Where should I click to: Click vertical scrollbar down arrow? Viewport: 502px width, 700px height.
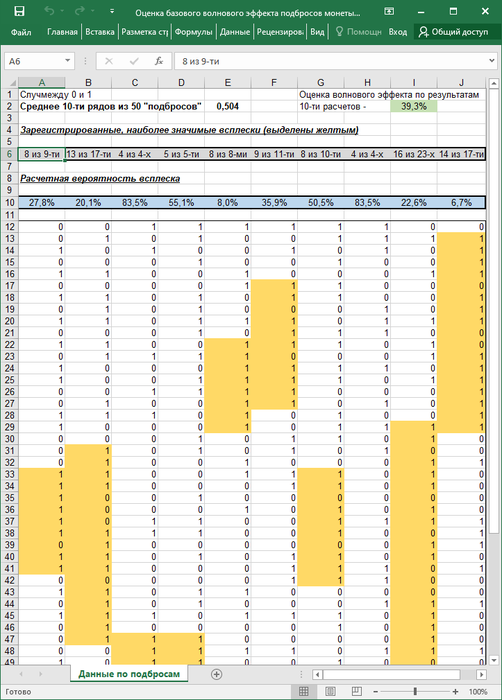coord(494,660)
